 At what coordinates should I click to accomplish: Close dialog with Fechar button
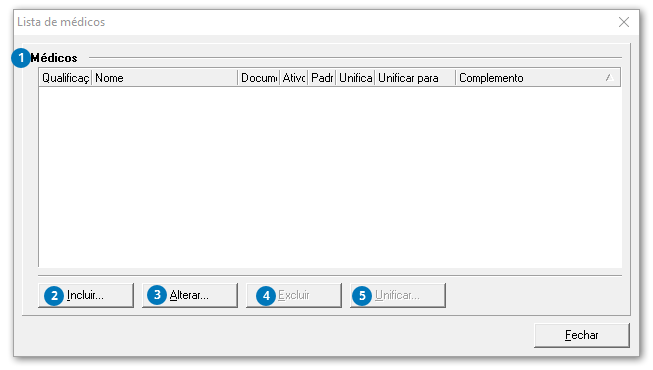click(x=582, y=335)
